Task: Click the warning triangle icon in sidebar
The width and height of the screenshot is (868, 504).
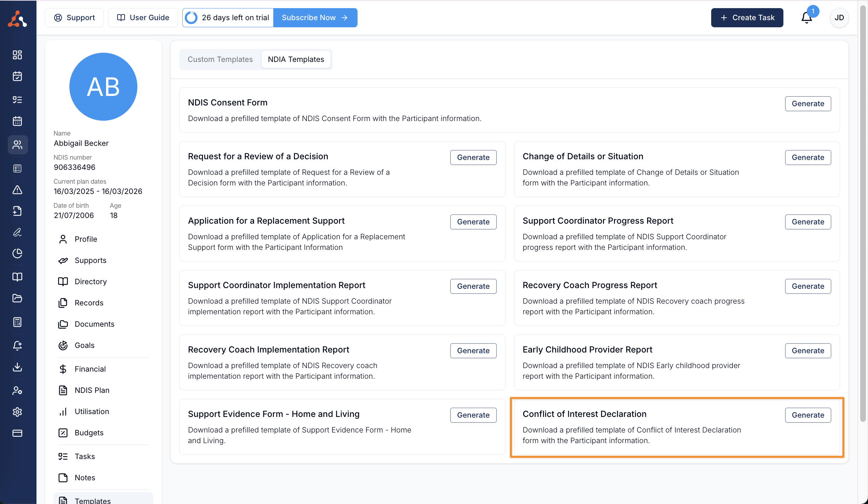Action: point(17,190)
